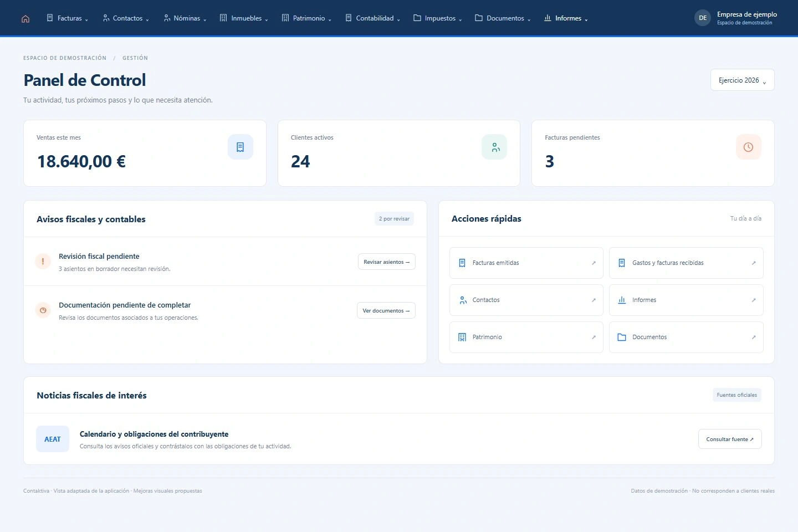798x532 pixels.
Task: Click the AEAT badge in Noticias fiscales
Action: 53,439
